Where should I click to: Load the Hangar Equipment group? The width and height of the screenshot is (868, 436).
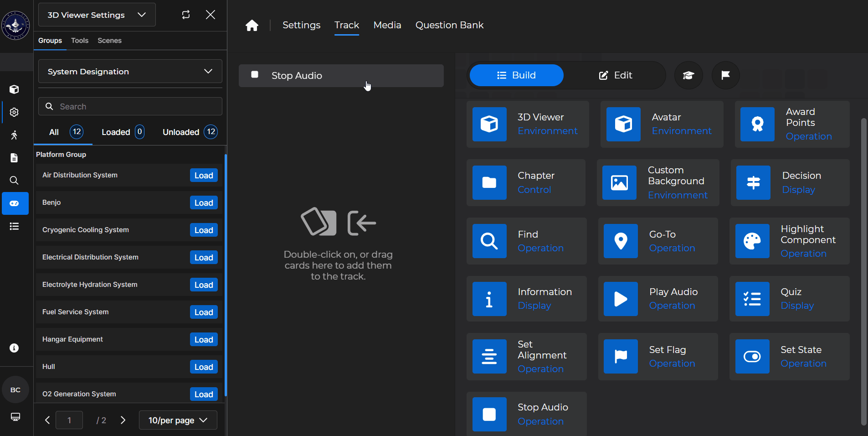point(204,340)
